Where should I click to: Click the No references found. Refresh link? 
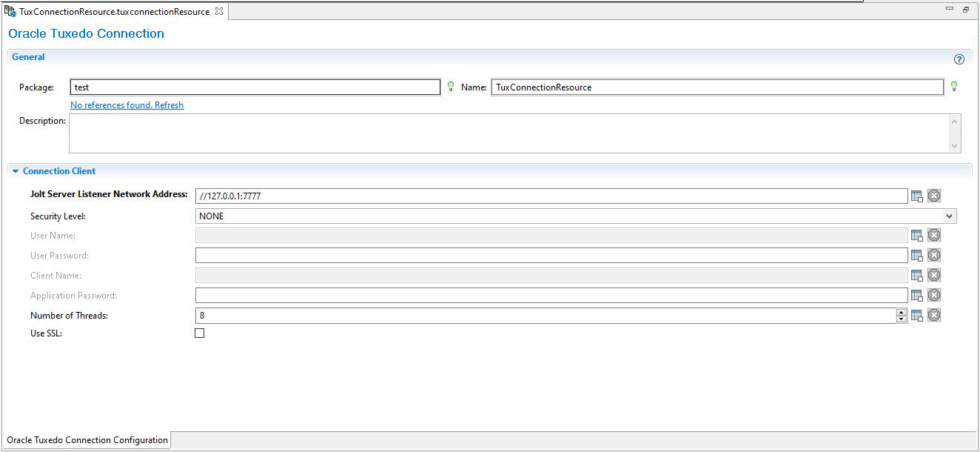(x=127, y=105)
